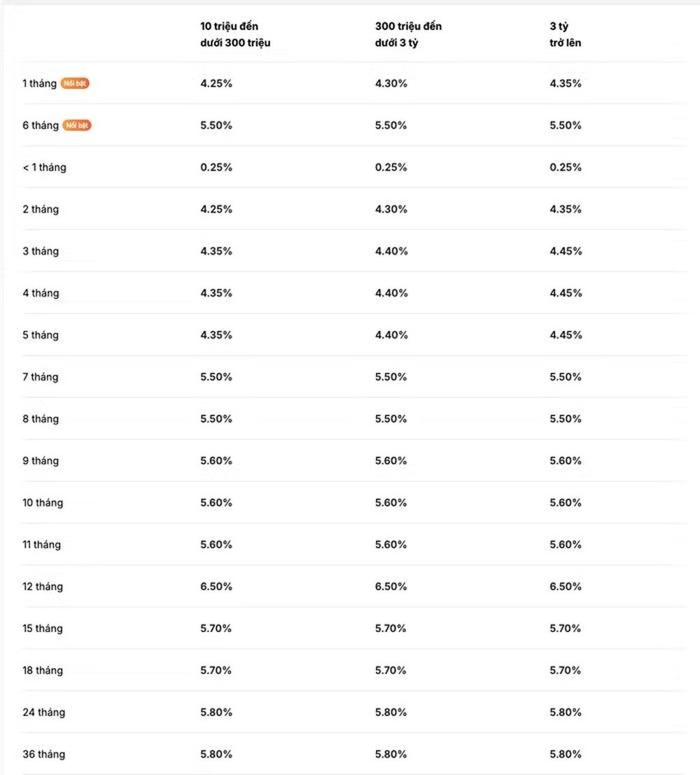Click 0.25% in the 300 triệu column

391,167
